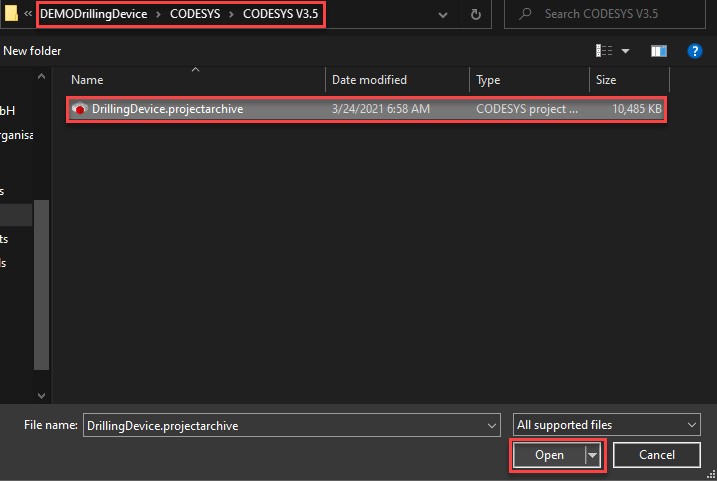Sort by Size column header
This screenshot has width=717, height=481.
point(606,80)
